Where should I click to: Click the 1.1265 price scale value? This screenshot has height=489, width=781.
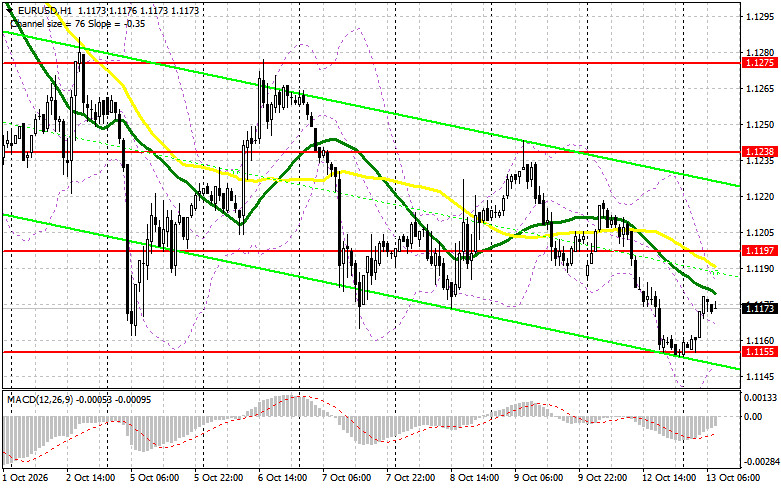tap(760, 89)
